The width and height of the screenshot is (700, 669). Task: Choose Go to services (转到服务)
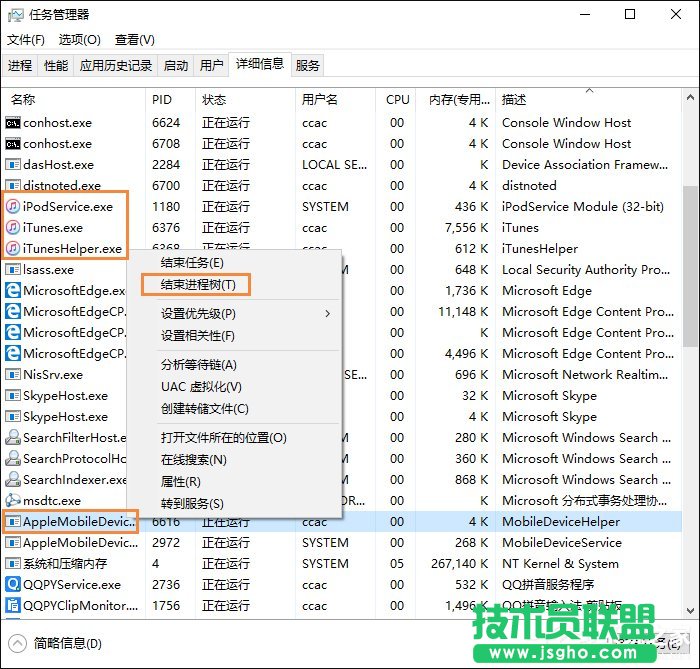pyautogui.click(x=192, y=503)
